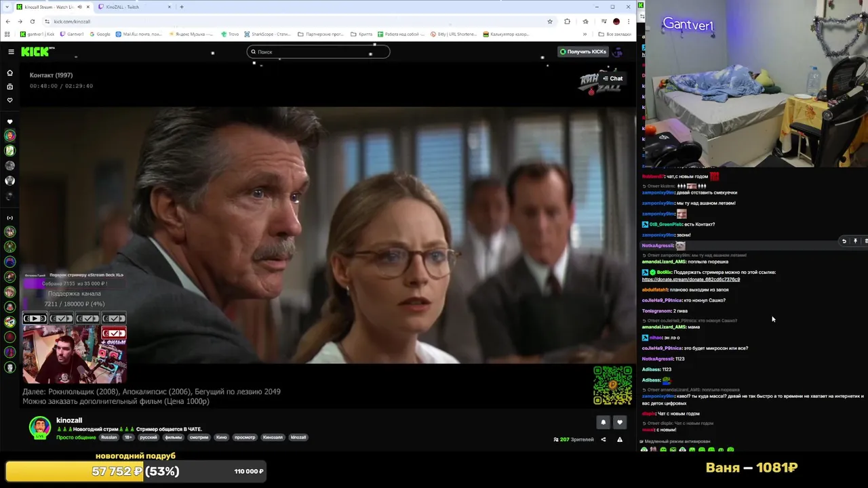Image resolution: width=868 pixels, height=488 pixels.
Task: Open a new browser tab
Action: point(182,7)
